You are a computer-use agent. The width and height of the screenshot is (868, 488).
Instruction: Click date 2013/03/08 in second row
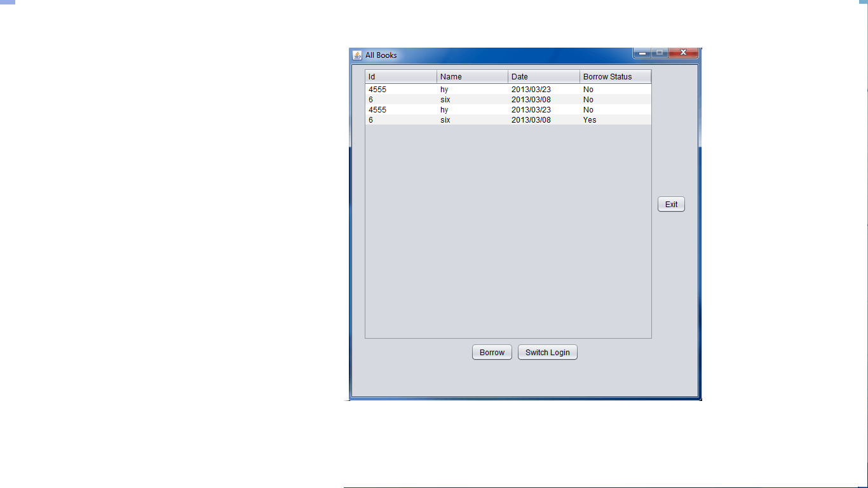click(x=544, y=100)
